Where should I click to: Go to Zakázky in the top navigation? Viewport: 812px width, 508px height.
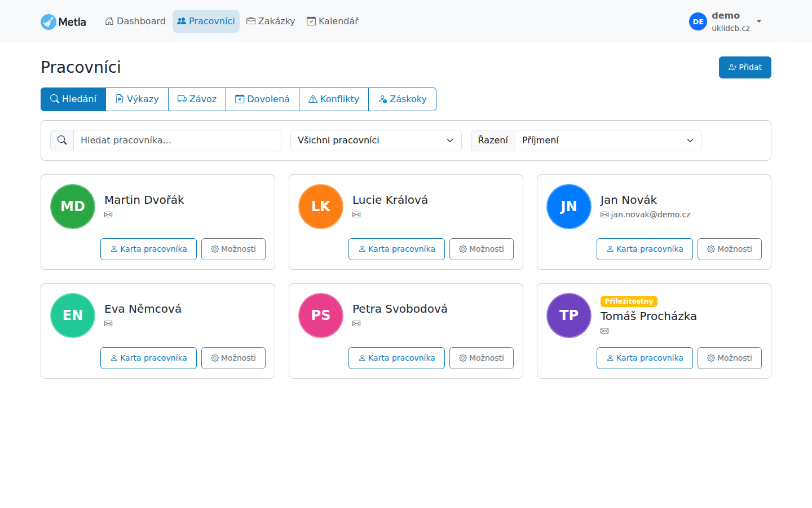tap(271, 21)
